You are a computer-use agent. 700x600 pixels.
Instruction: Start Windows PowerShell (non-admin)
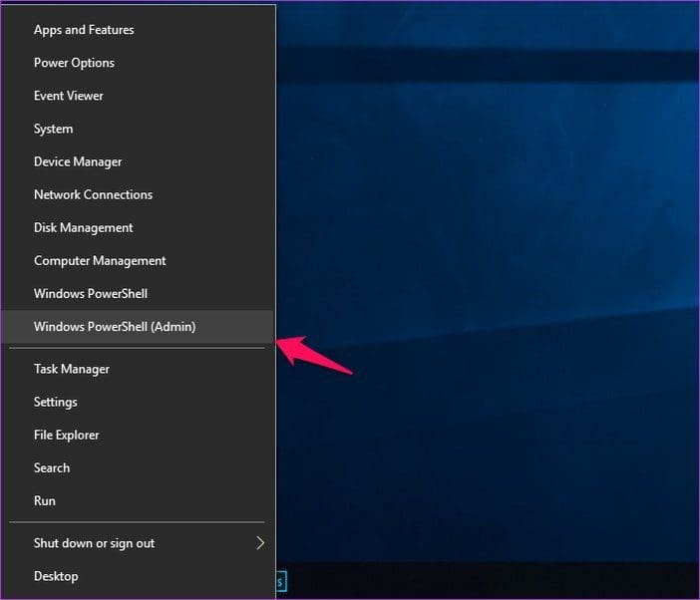point(138,294)
